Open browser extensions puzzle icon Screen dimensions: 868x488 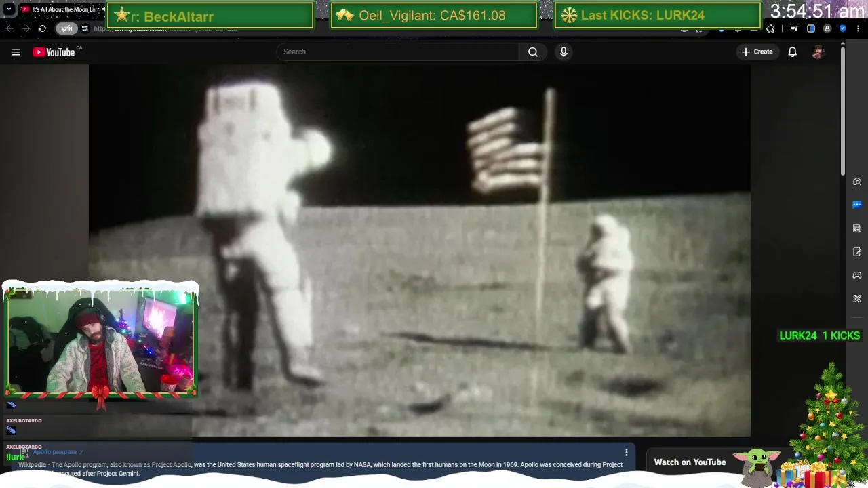[x=770, y=28]
